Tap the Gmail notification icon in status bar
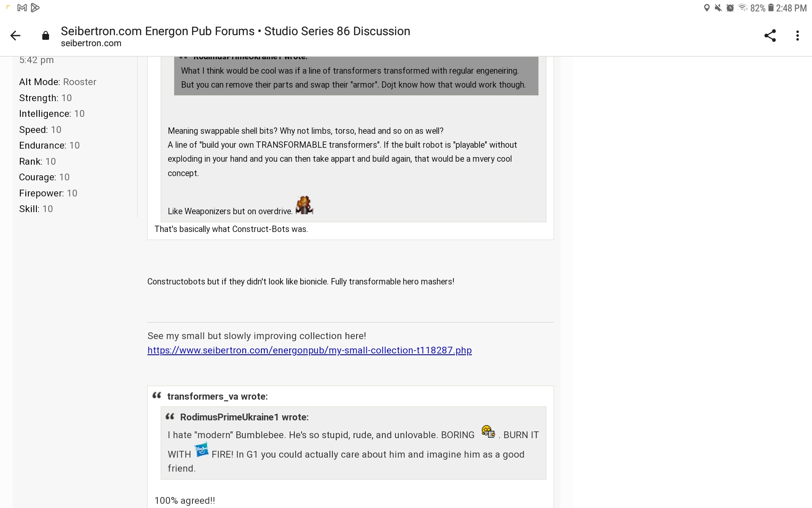The height and width of the screenshot is (508, 812). [22, 8]
